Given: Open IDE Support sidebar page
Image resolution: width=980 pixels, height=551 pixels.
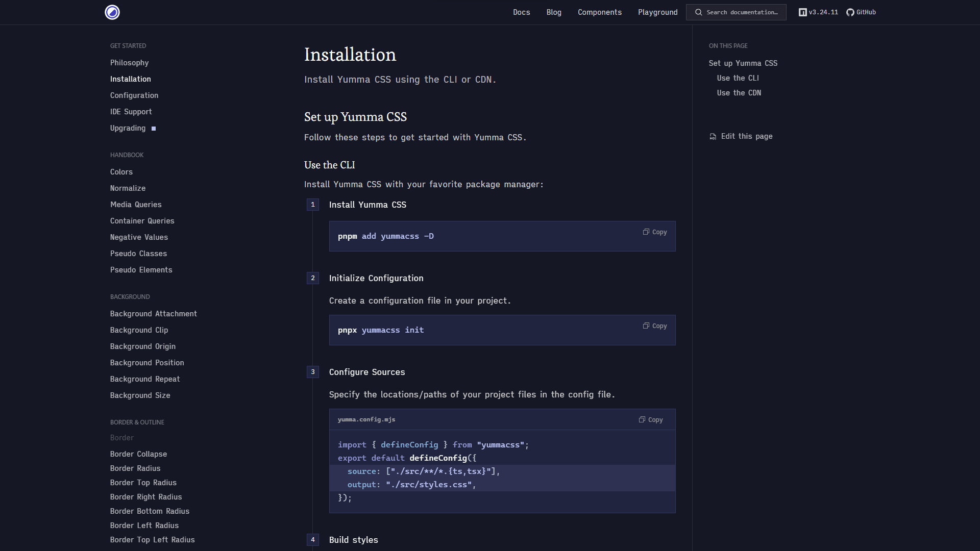Looking at the screenshot, I should (131, 112).
